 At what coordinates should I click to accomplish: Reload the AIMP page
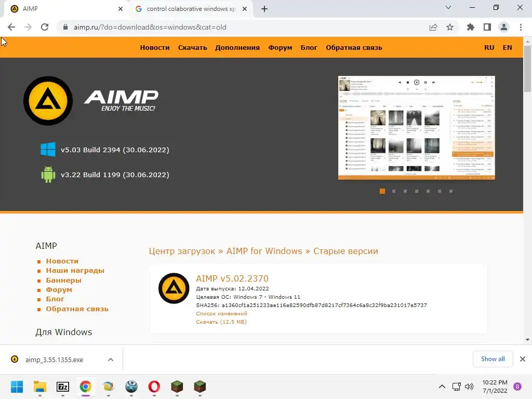(45, 27)
